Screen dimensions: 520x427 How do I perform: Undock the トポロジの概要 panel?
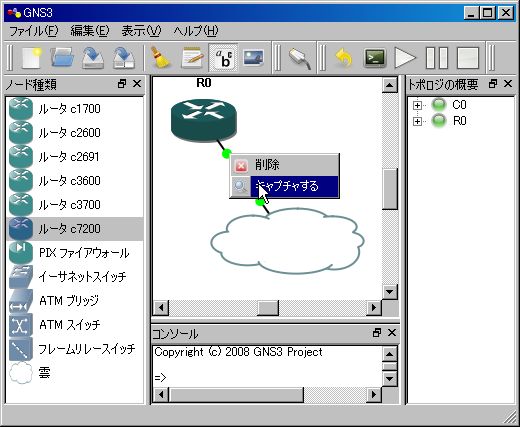click(x=493, y=84)
